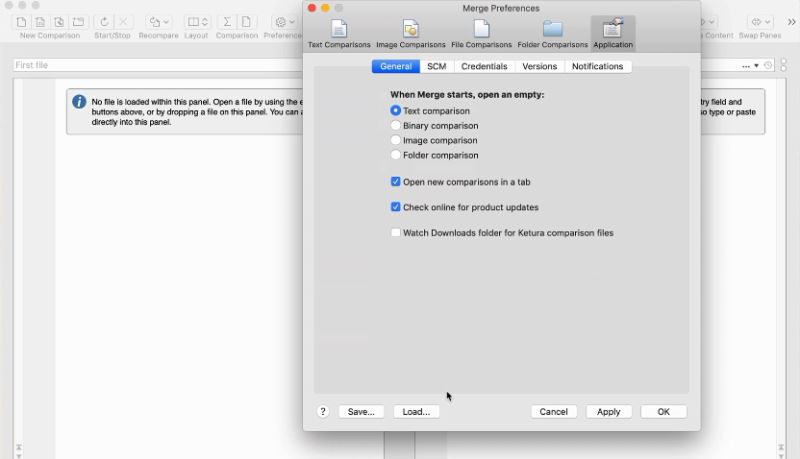Click the OK button

tap(664, 412)
